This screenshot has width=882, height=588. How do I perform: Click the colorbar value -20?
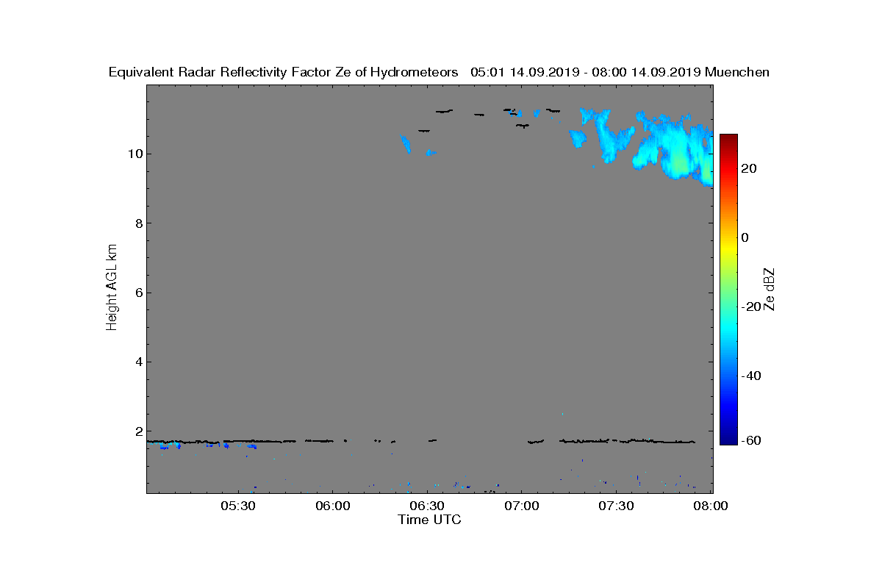click(x=752, y=306)
